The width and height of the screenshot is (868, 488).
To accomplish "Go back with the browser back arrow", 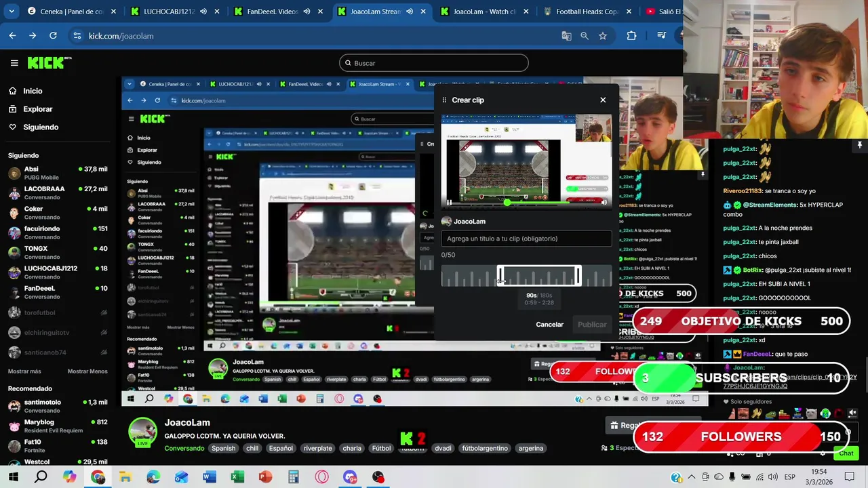I will [x=12, y=36].
